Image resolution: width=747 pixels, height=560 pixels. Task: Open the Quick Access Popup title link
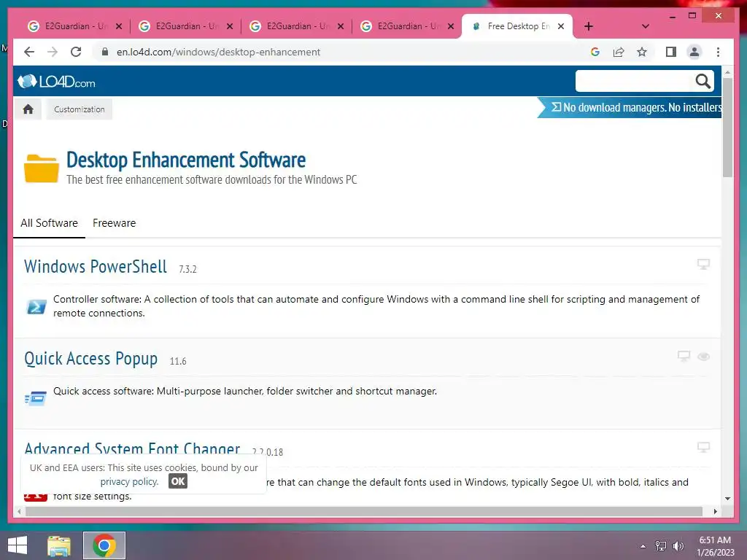pos(90,358)
